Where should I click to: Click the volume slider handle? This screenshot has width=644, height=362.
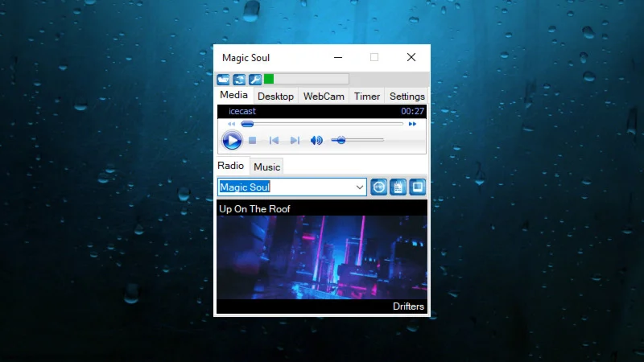[341, 140]
